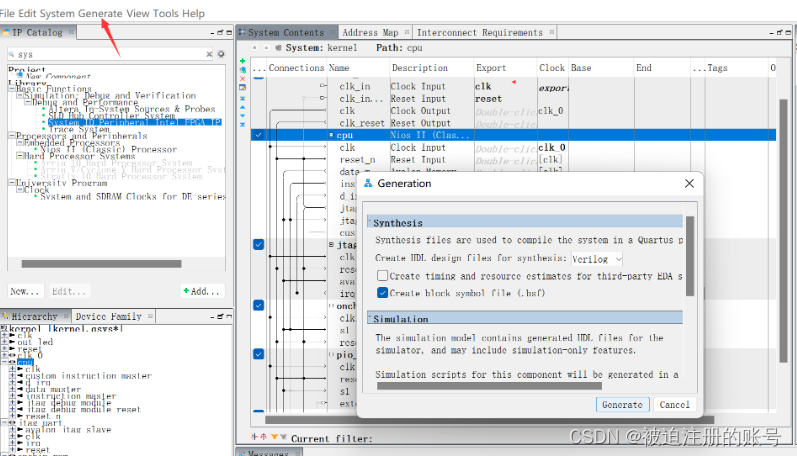Close the Interconnect Requirements tab

pyautogui.click(x=552, y=32)
